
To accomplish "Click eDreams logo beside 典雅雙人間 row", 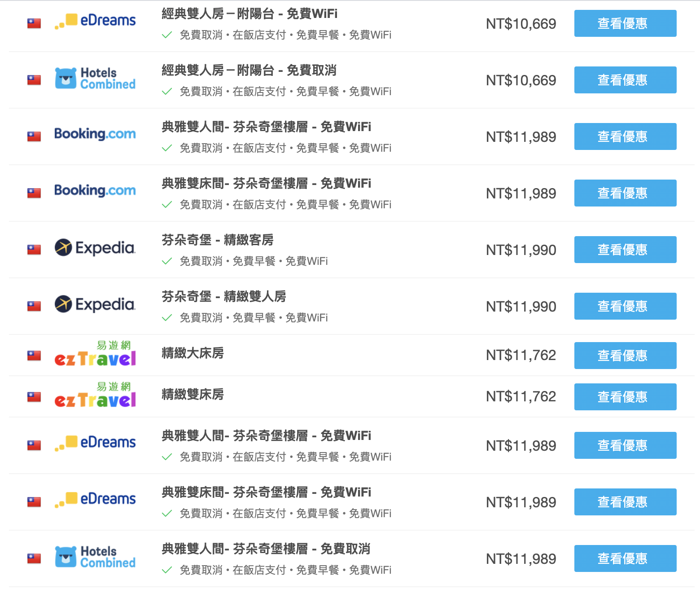I will tap(95, 443).
